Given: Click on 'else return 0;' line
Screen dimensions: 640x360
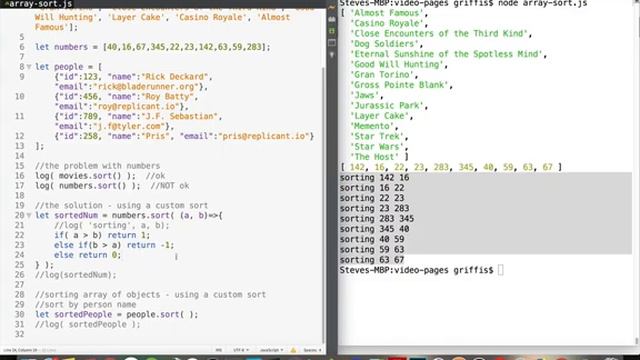Looking at the screenshot, I should point(87,255).
